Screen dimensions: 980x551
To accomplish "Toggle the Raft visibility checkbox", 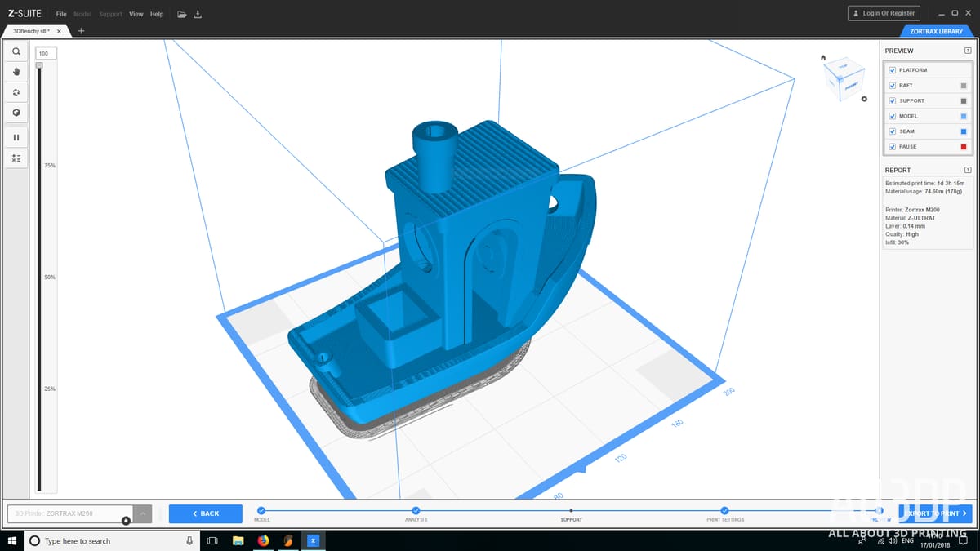I will pos(893,85).
